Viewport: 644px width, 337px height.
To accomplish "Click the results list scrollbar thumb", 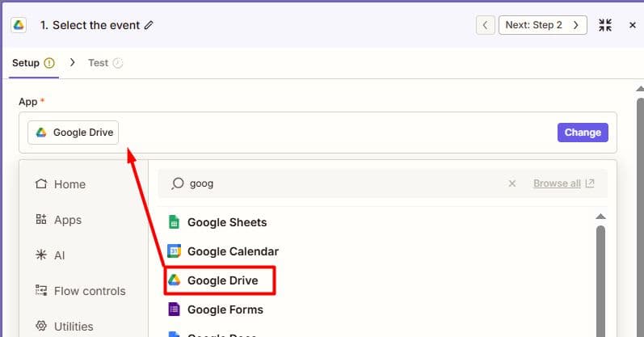I will (x=600, y=281).
